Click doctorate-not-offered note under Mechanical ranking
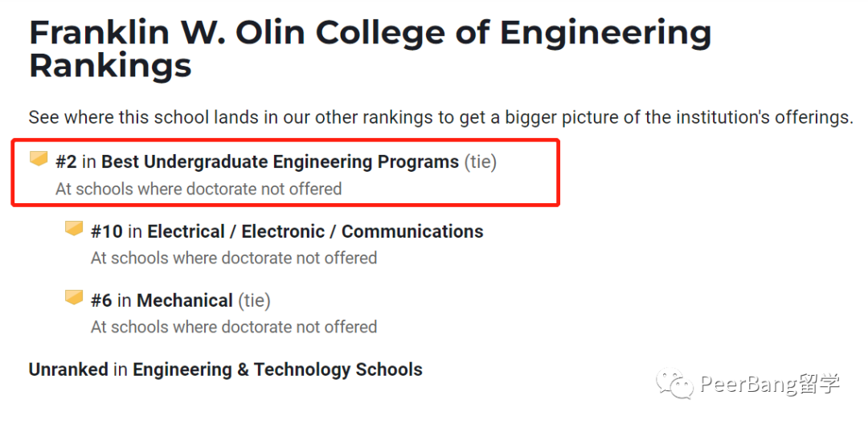 tap(234, 328)
